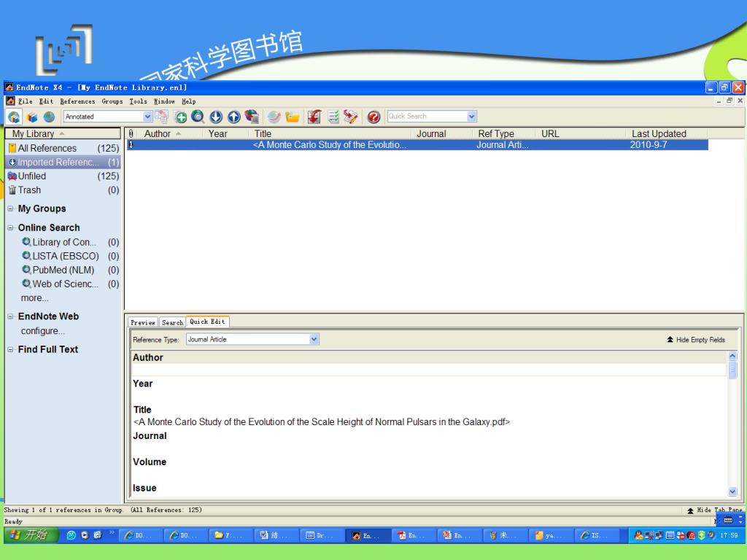Open EndNote Help red question icon
The height and width of the screenshot is (560, 747).
(x=373, y=117)
